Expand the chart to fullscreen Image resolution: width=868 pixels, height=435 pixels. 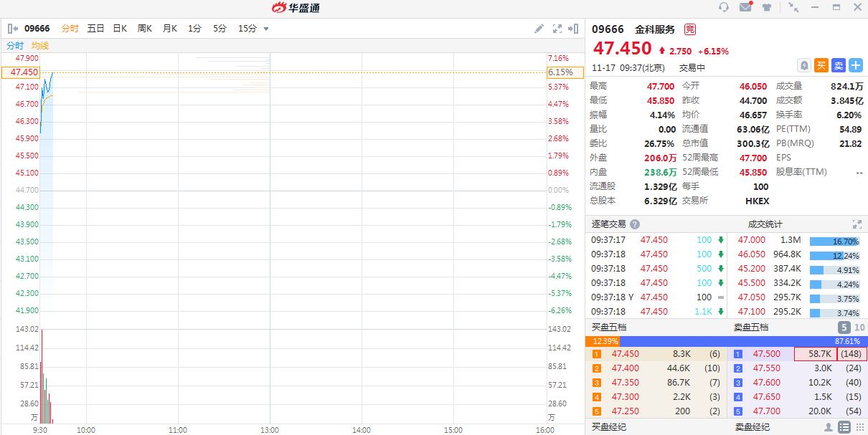557,29
